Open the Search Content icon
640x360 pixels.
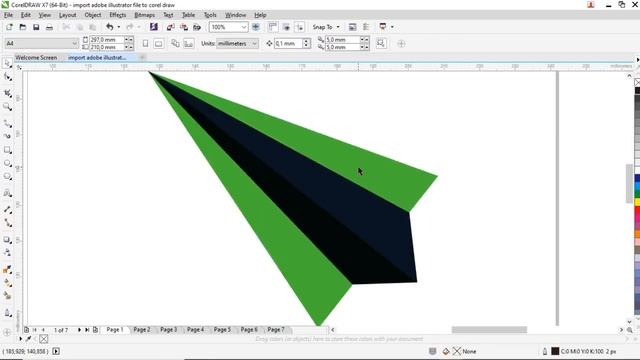click(x=153, y=27)
